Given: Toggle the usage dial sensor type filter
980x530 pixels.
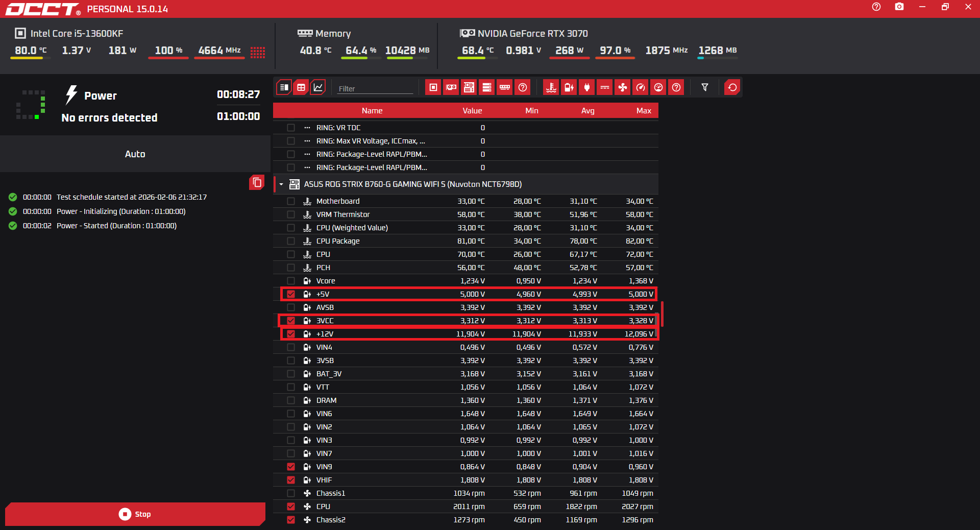Looking at the screenshot, I should pos(658,87).
